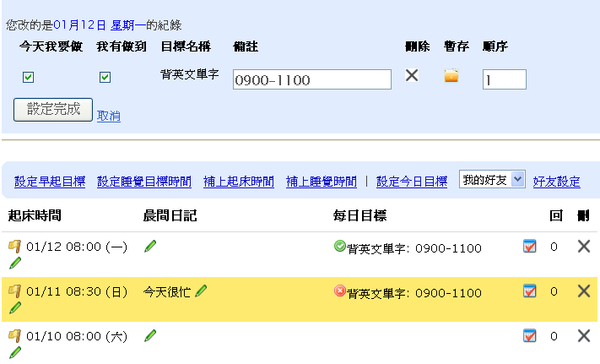Click the flag icon for 01/10 08:00
This screenshot has height=364, width=600.
click(x=15, y=336)
